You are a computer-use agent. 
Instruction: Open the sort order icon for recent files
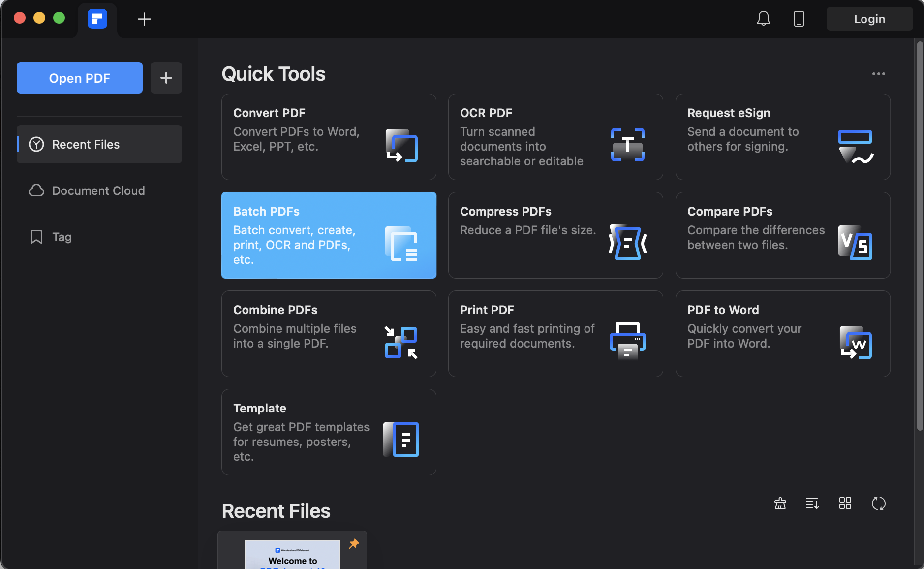click(x=812, y=504)
